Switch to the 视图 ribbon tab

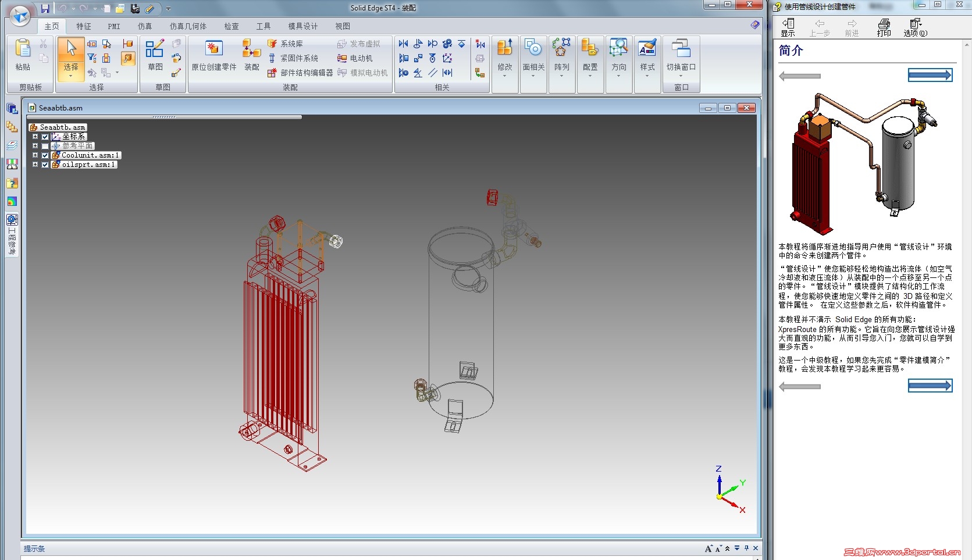(343, 26)
